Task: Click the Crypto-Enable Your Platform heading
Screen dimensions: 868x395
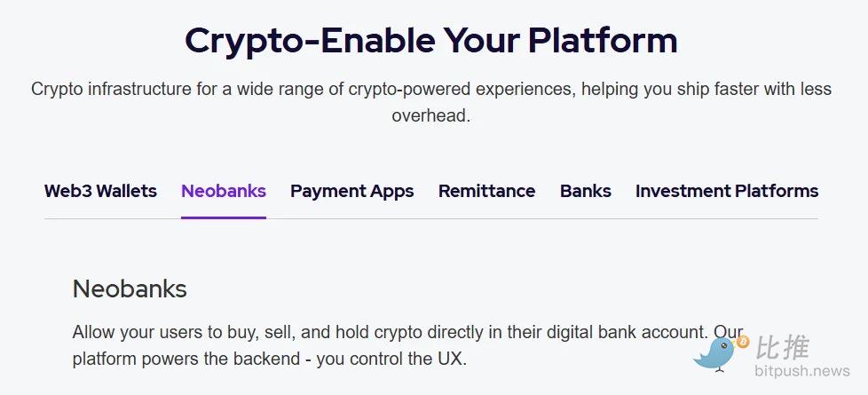Action: tap(431, 40)
